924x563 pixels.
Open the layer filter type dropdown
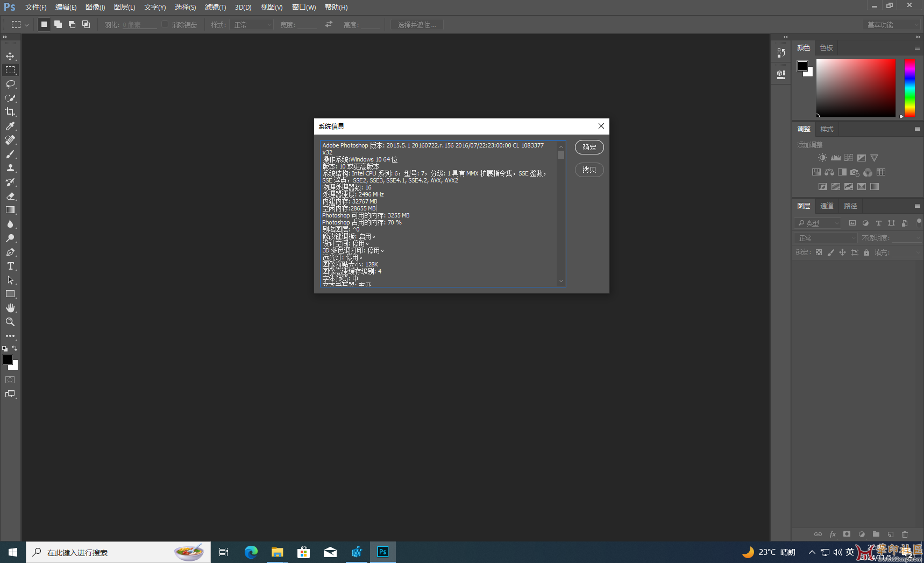818,223
